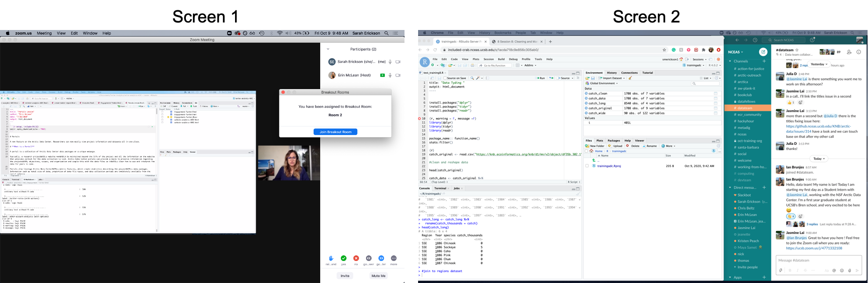Click the Slack compose new message icon
This screenshot has height=283, width=868.
(x=763, y=52)
